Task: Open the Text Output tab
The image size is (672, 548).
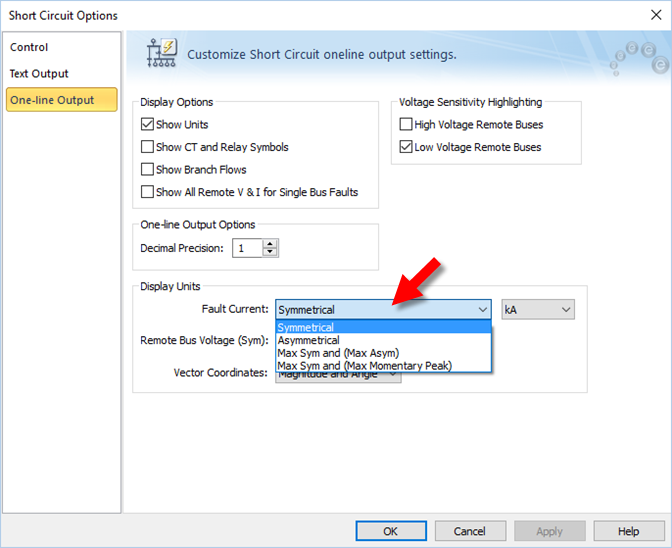Action: coord(40,73)
